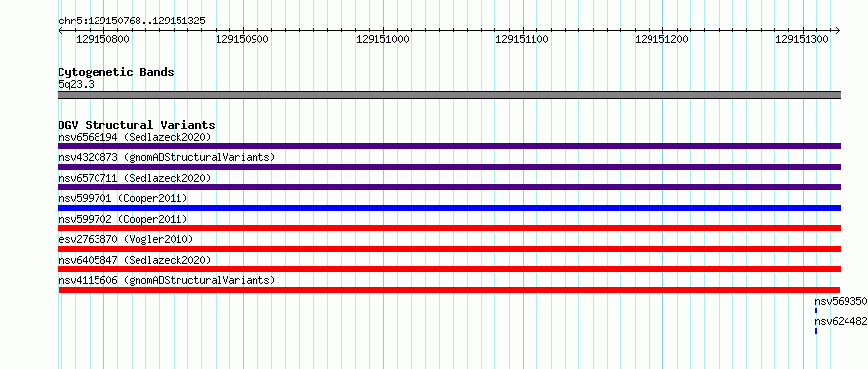Click the DGV Structural Variants track title
Image resolution: width=868 pixels, height=369 pixels.
pyautogui.click(x=137, y=125)
